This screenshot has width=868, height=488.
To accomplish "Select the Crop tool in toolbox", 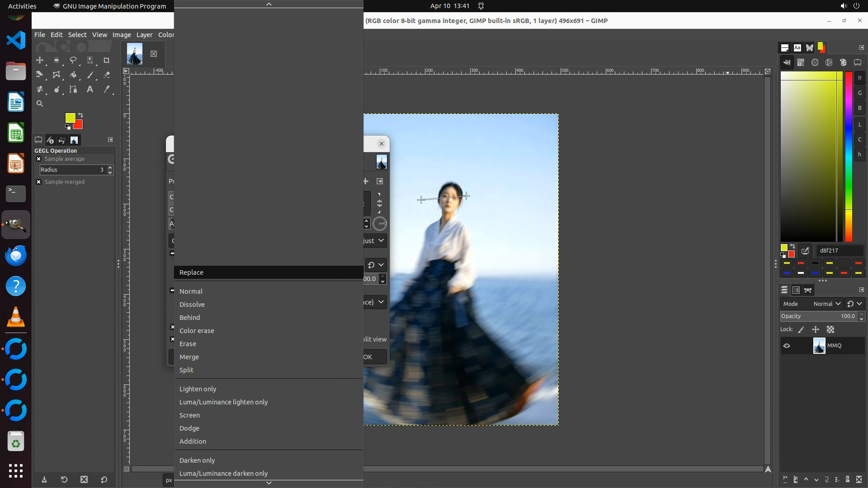I will [x=107, y=61].
